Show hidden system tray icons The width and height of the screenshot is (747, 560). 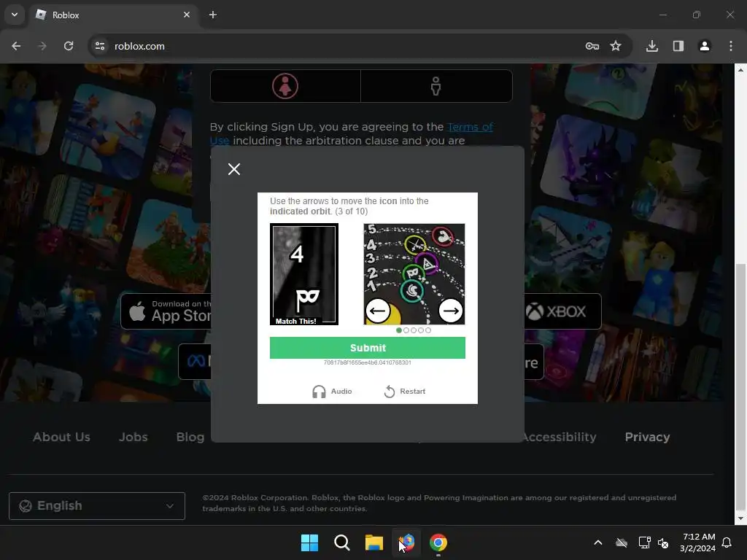[598, 542]
